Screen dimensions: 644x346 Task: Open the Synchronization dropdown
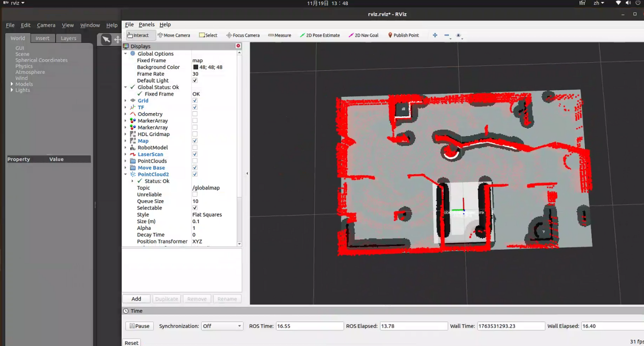(x=222, y=326)
